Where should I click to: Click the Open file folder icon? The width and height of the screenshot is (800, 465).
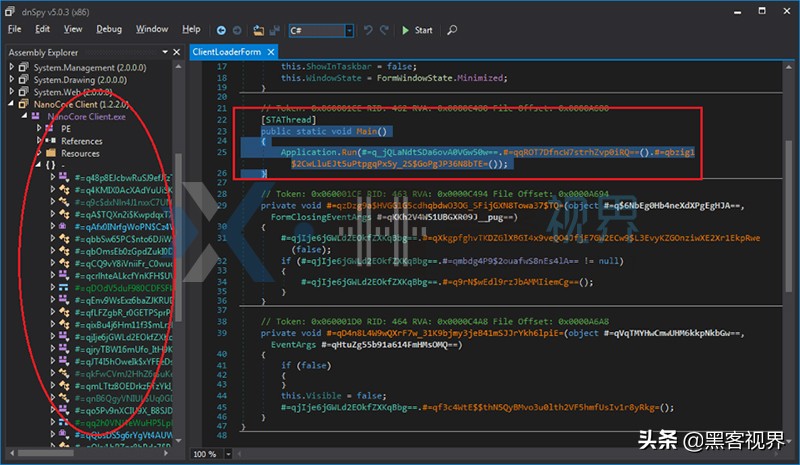[260, 30]
